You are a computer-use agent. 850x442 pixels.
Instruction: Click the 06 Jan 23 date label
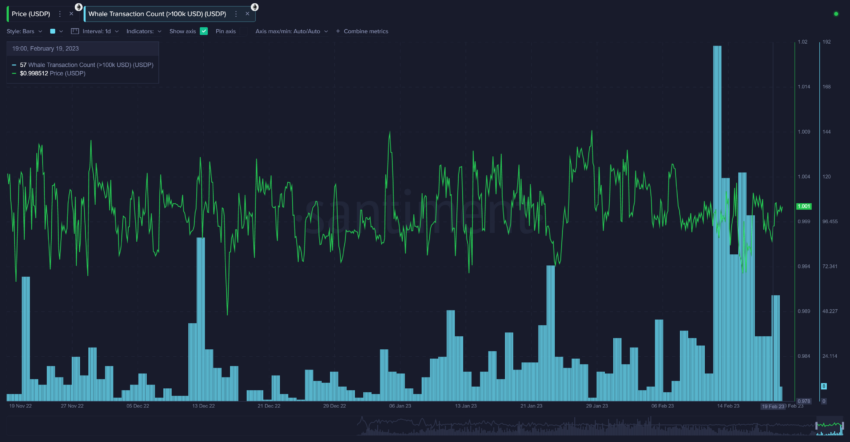tap(400, 406)
